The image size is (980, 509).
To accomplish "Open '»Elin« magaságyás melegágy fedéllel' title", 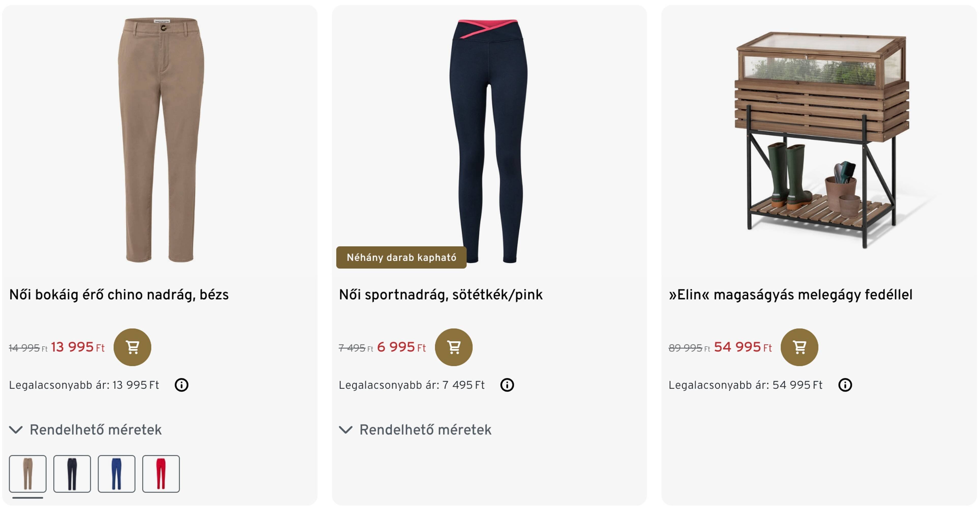I will pos(790,295).
